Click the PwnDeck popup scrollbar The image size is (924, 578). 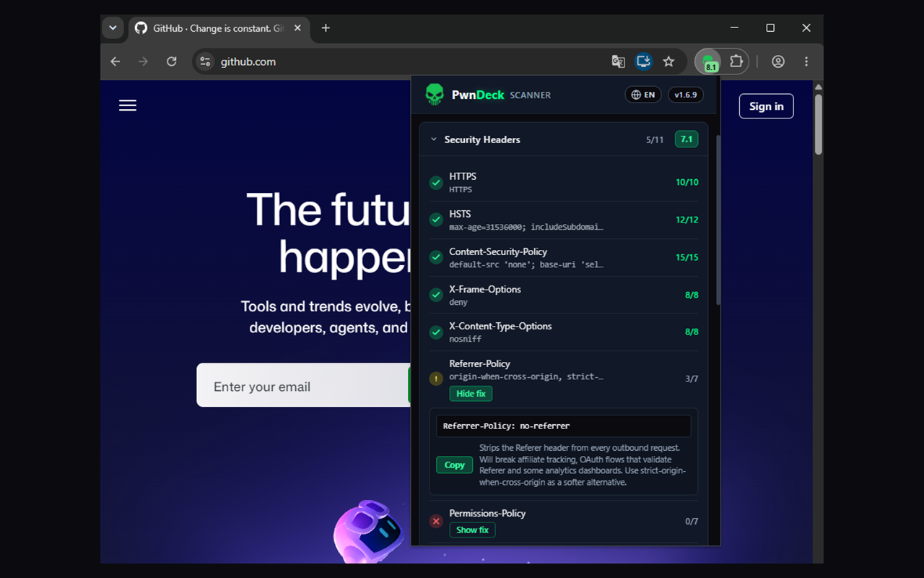point(718,219)
